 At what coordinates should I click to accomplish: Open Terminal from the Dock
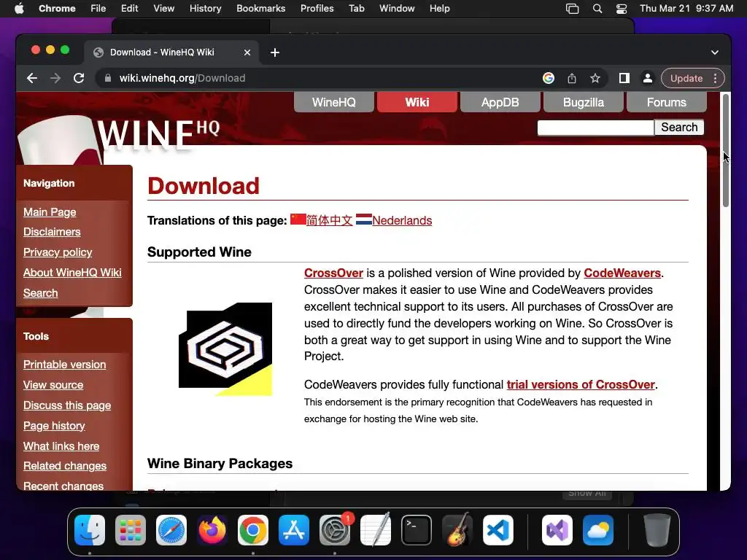[417, 530]
